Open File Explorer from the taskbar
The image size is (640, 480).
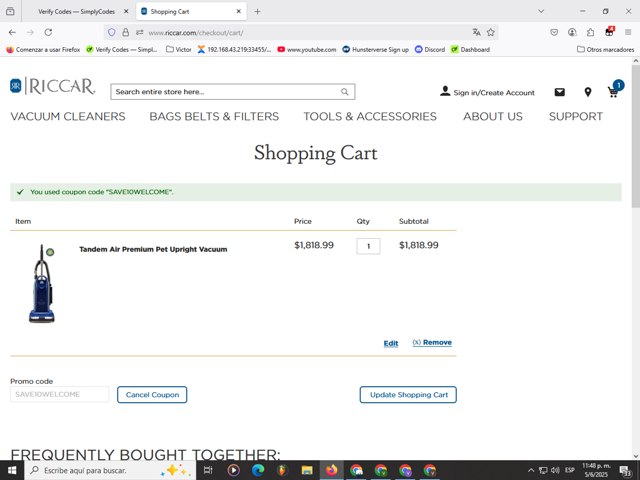307,470
